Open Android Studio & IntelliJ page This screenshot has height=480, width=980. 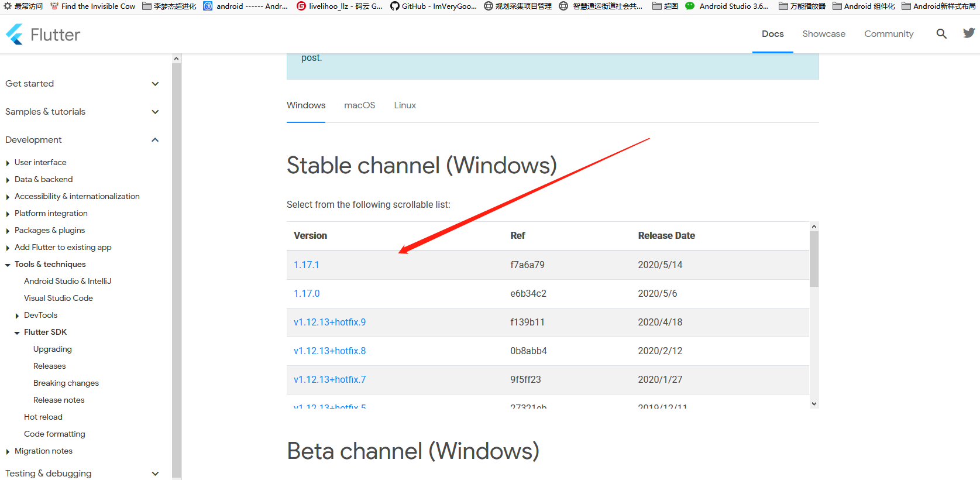(x=67, y=281)
